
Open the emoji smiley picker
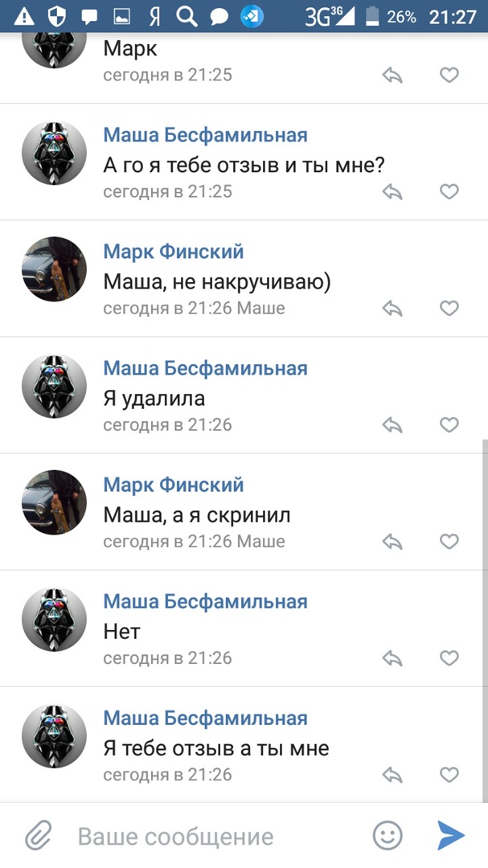click(x=388, y=836)
